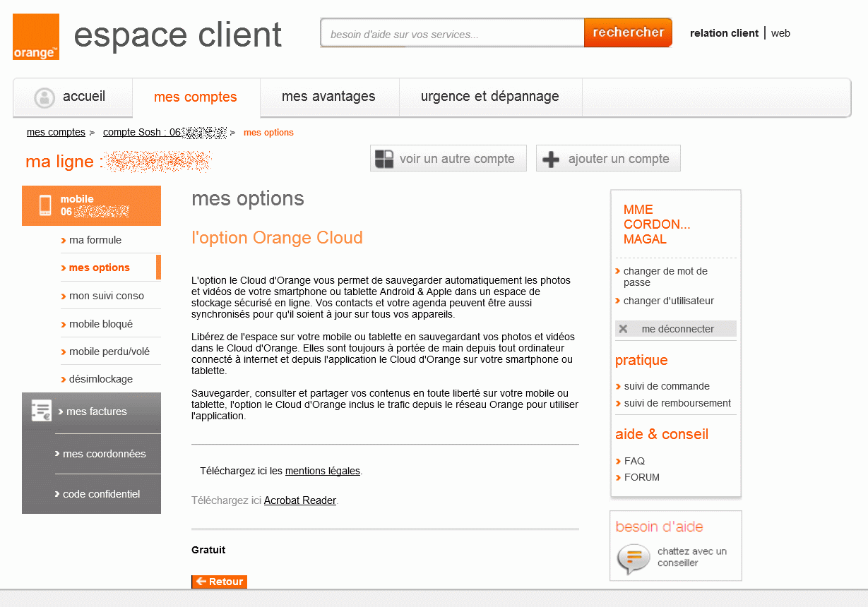The height and width of the screenshot is (607, 868).
Task: Click the Orange logo
Action: pos(36,37)
